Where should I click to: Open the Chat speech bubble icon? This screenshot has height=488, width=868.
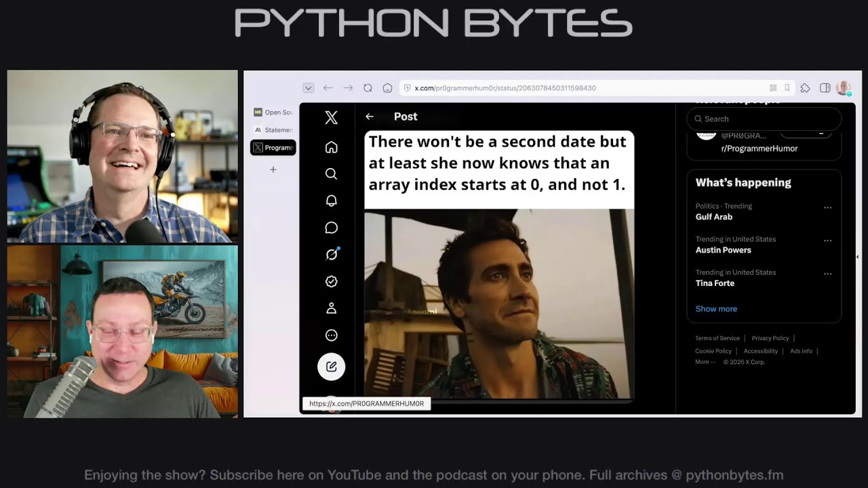click(x=331, y=228)
